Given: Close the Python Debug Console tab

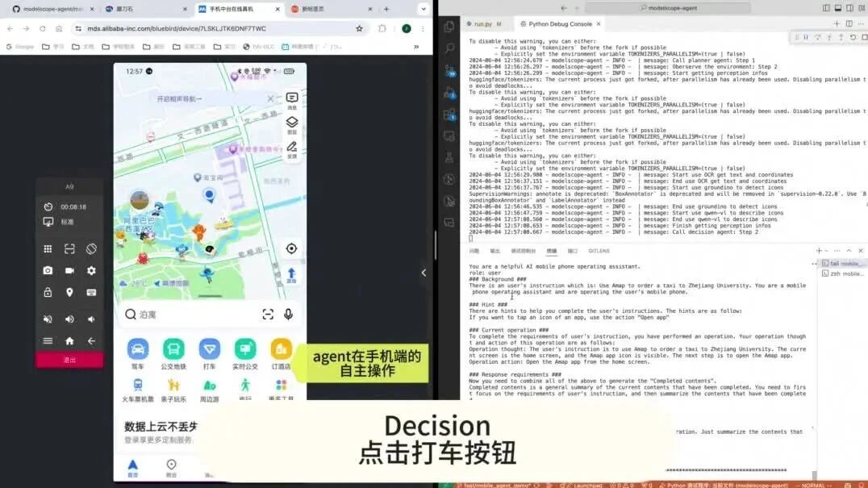Looking at the screenshot, I should coord(599,24).
